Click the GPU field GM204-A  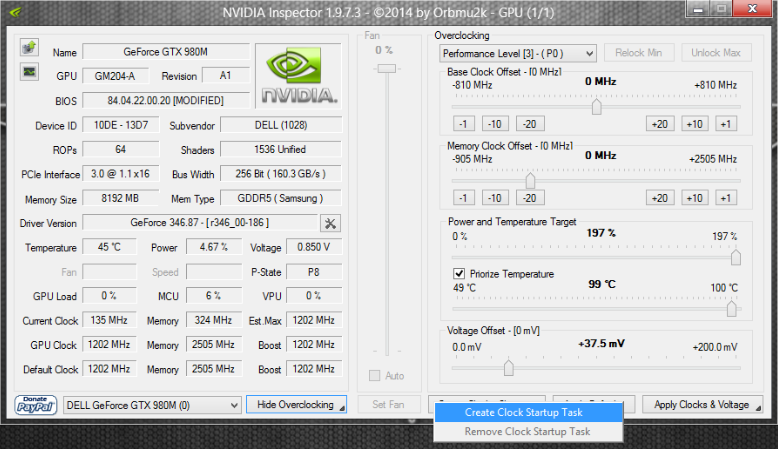[115, 76]
